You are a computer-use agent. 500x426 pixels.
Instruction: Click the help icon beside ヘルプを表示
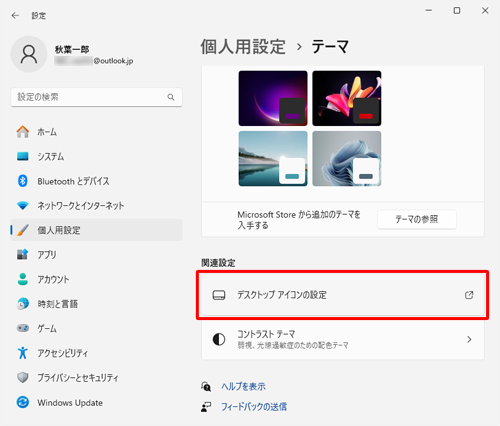pyautogui.click(x=206, y=386)
